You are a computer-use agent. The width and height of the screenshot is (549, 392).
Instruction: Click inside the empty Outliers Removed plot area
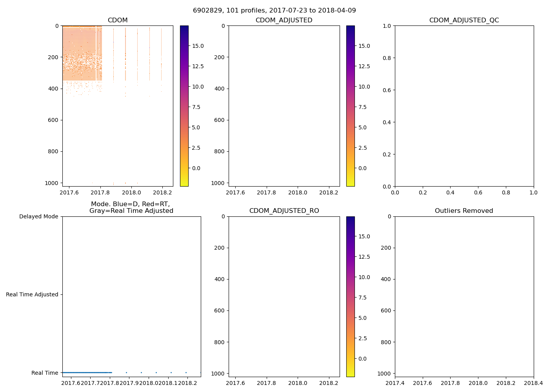pos(464,296)
